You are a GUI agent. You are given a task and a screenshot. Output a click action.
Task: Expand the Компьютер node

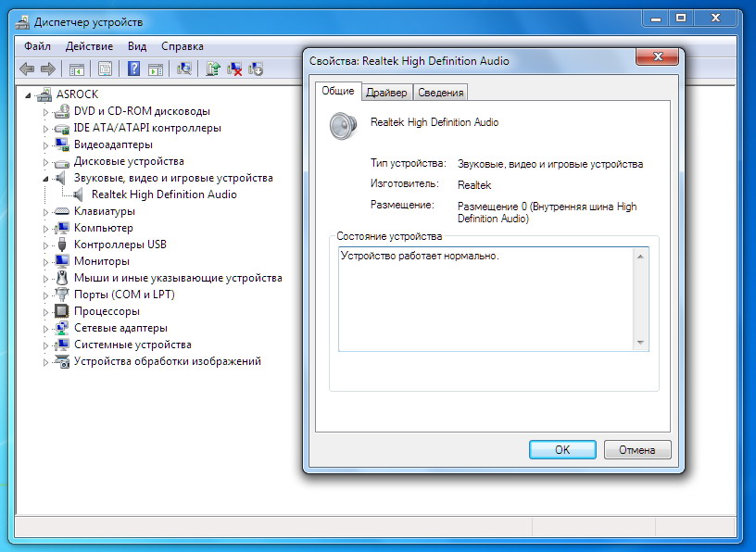[x=45, y=229]
